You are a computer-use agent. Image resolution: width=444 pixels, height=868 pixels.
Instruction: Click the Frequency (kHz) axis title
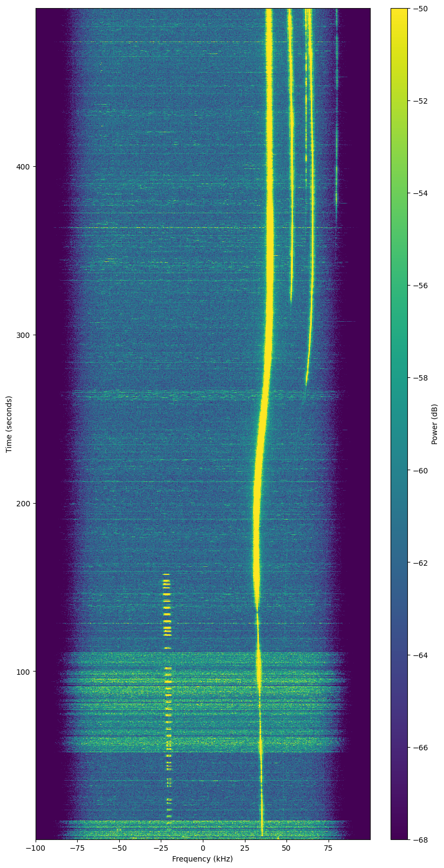[x=203, y=859]
